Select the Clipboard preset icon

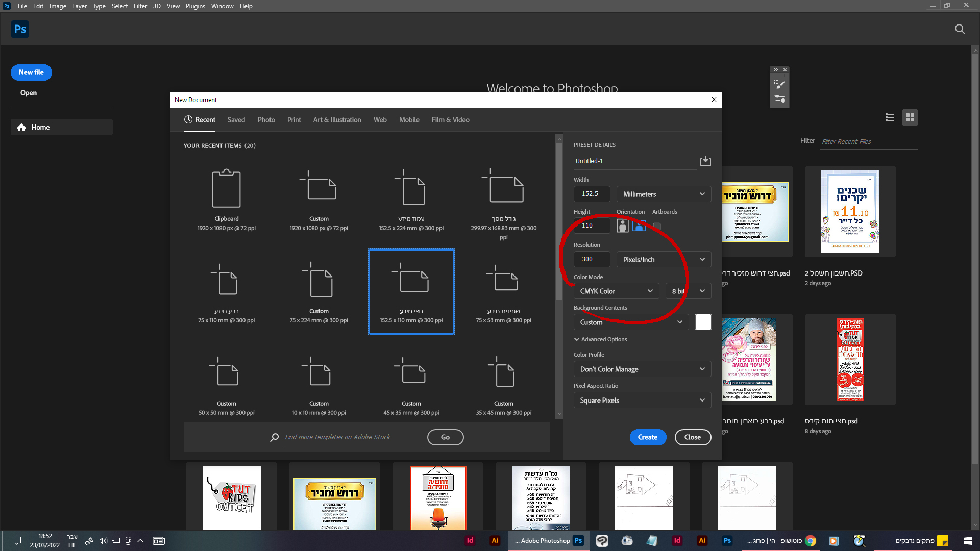(226, 189)
